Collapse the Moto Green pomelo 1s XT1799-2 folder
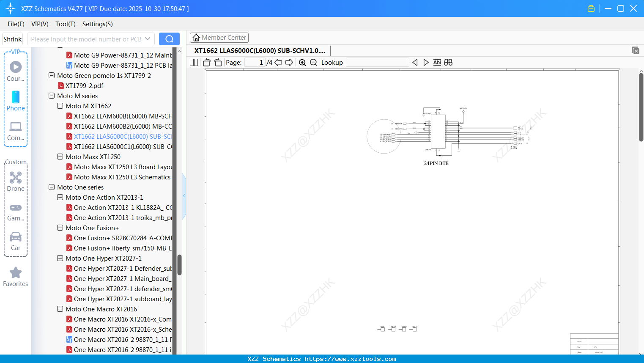Screen dimensions: 644x363 (52, 75)
